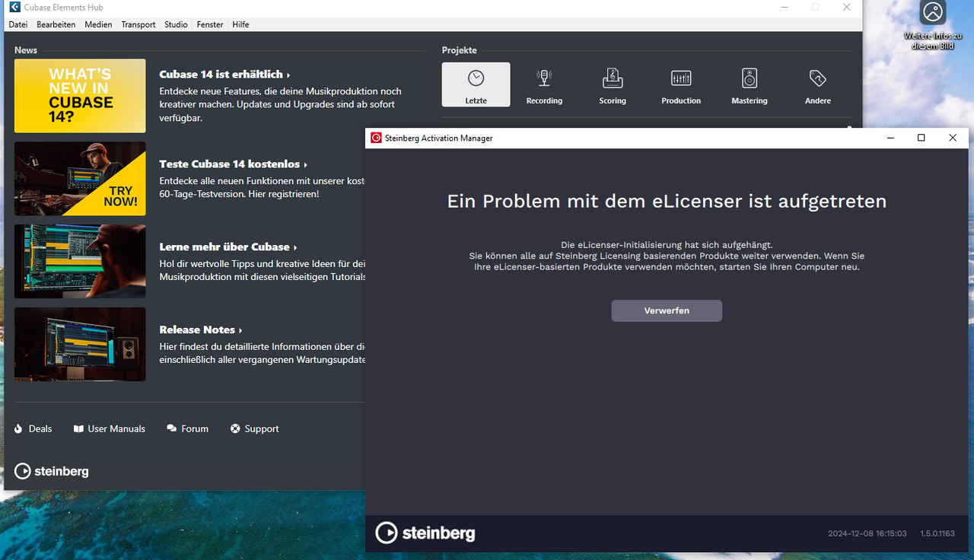This screenshot has height=560, width=974.
Task: Follow the 'Teste Cubase 14 kostenlos' link
Action: click(233, 164)
